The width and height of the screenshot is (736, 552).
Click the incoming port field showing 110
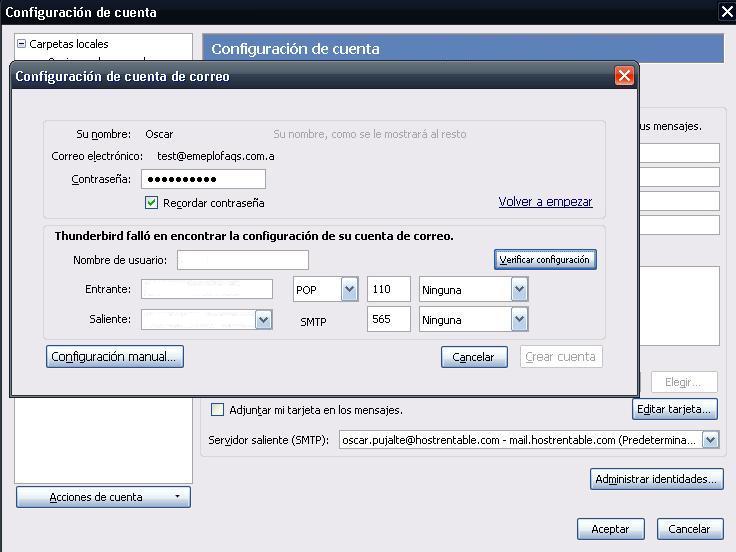coord(389,289)
